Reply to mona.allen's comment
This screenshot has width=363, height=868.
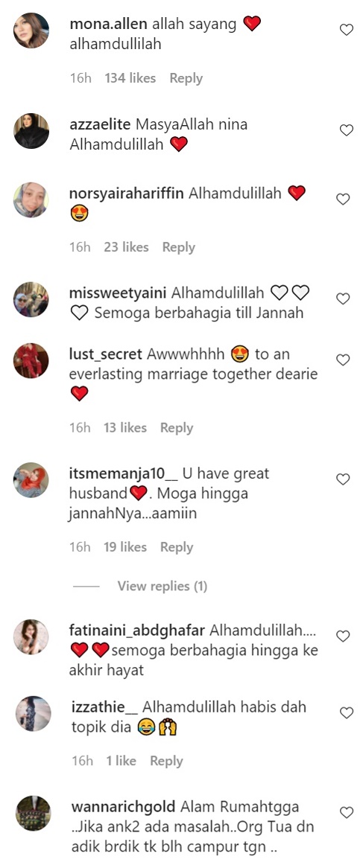click(186, 79)
